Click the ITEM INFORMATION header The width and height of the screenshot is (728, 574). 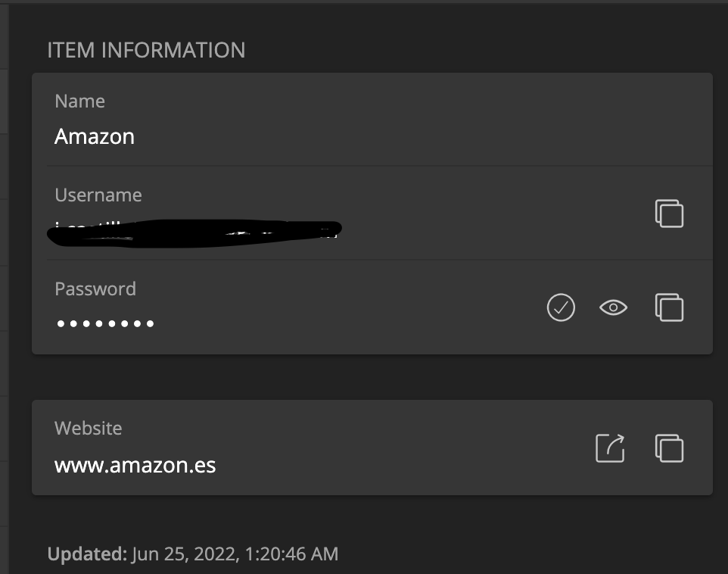click(x=146, y=50)
